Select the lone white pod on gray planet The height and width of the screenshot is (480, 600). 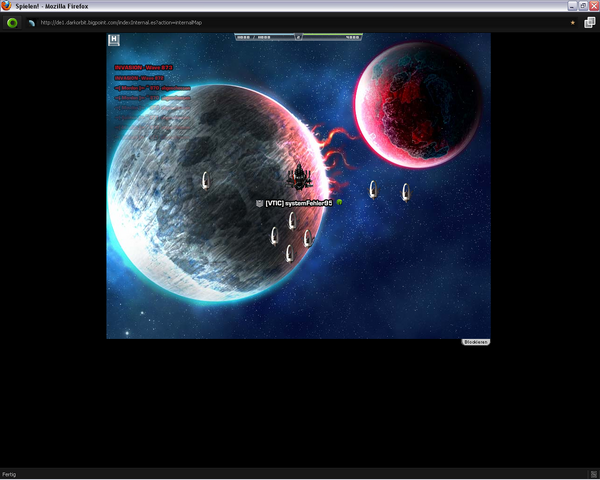click(x=206, y=181)
